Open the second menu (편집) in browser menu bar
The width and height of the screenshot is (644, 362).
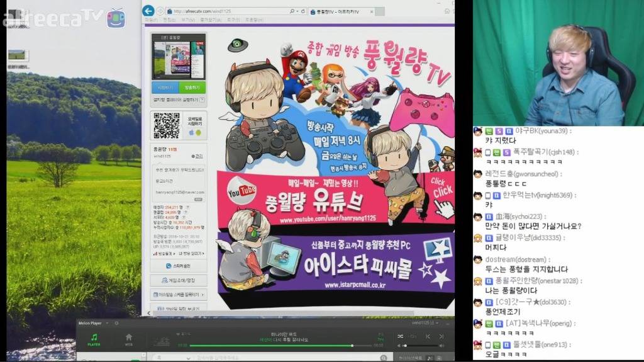[170, 20]
